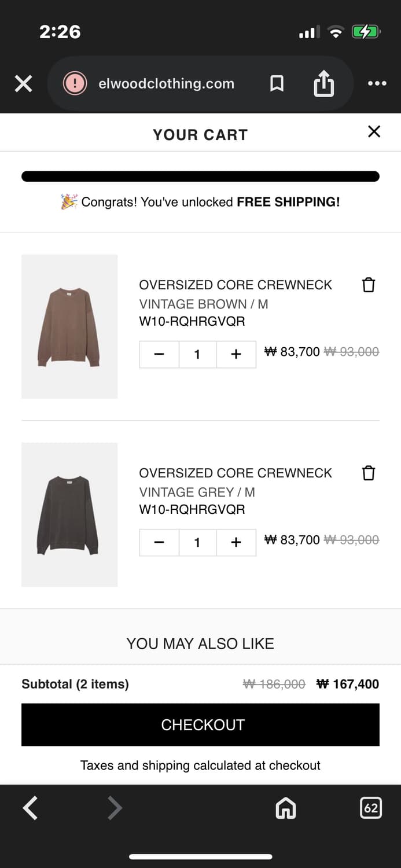
Task: Tap the site security warning icon
Action: pyautogui.click(x=75, y=84)
